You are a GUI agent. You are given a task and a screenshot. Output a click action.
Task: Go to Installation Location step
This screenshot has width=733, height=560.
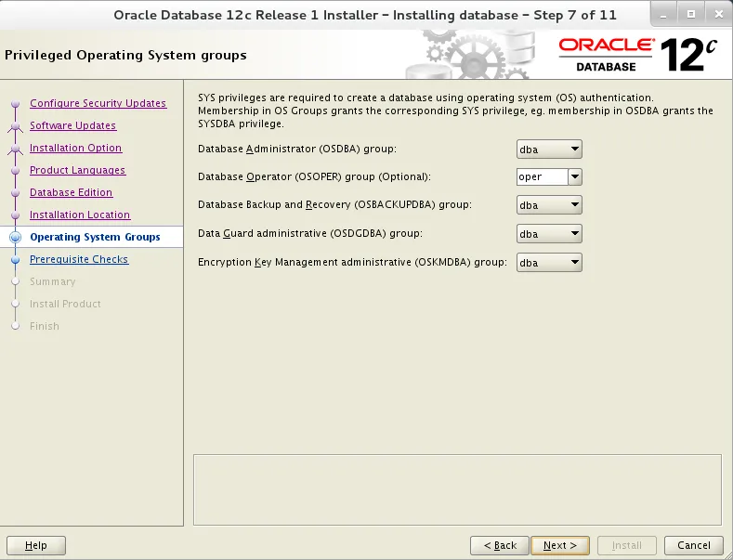80,215
